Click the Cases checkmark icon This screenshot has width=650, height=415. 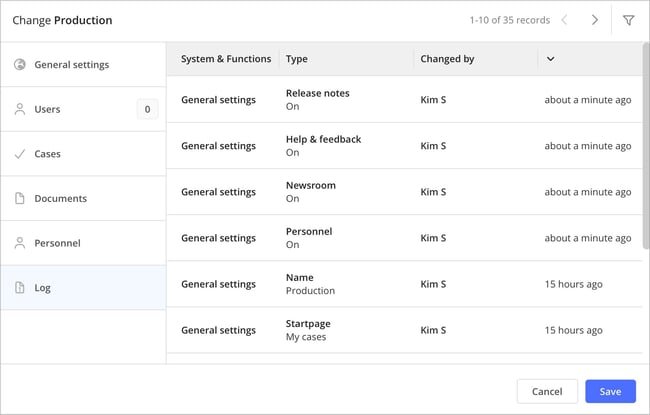(x=20, y=154)
